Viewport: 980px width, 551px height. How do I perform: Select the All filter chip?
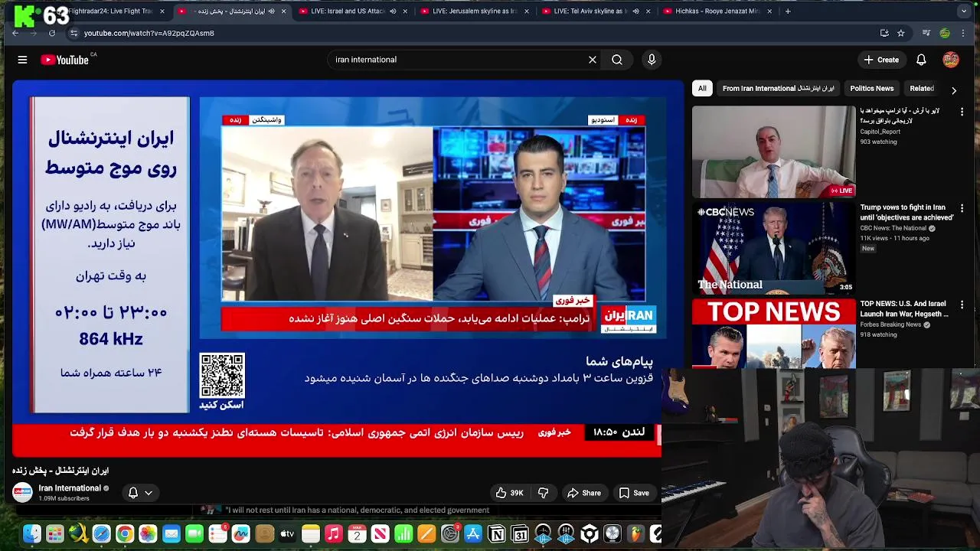point(702,89)
